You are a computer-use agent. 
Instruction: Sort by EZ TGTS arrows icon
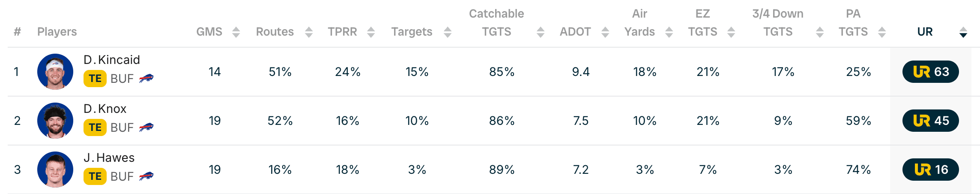(731, 32)
